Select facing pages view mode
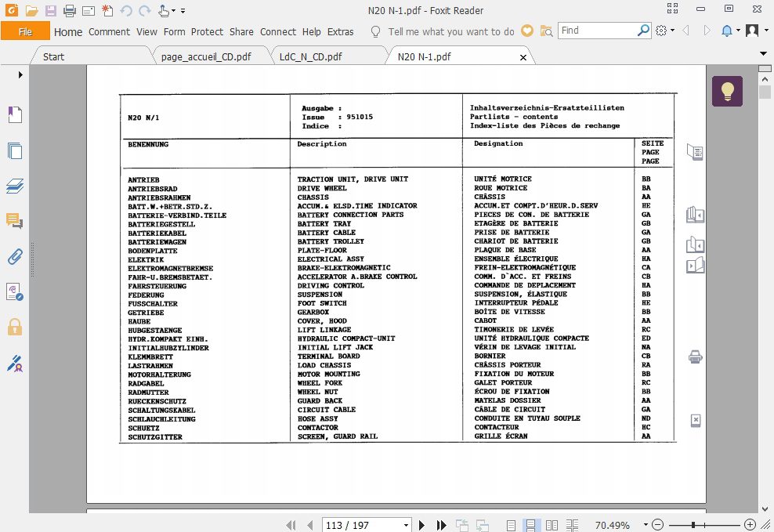 [552, 525]
